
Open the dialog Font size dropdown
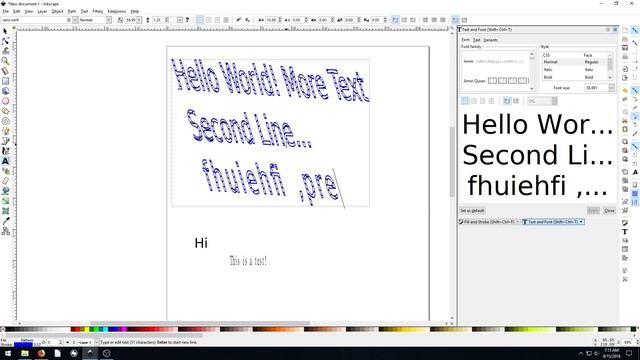pos(611,88)
